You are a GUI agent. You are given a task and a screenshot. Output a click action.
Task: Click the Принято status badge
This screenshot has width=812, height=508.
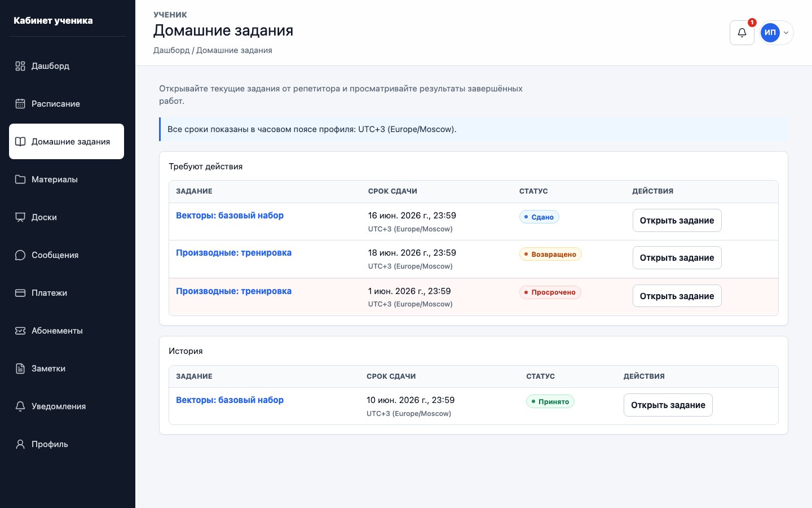pos(550,402)
